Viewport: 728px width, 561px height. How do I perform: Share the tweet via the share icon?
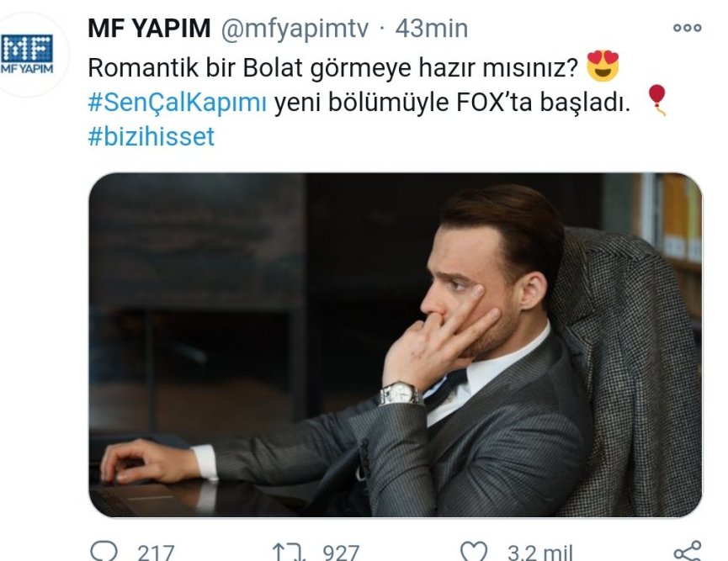coord(687,551)
